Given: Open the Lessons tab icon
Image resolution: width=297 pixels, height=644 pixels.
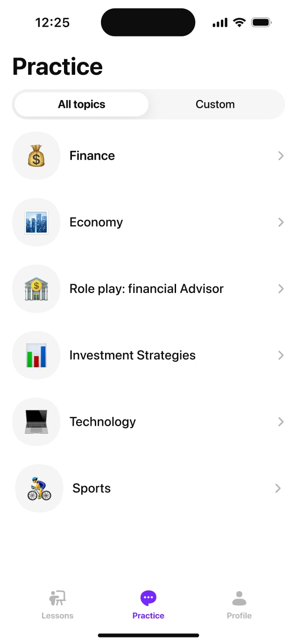Looking at the screenshot, I should 57,598.
